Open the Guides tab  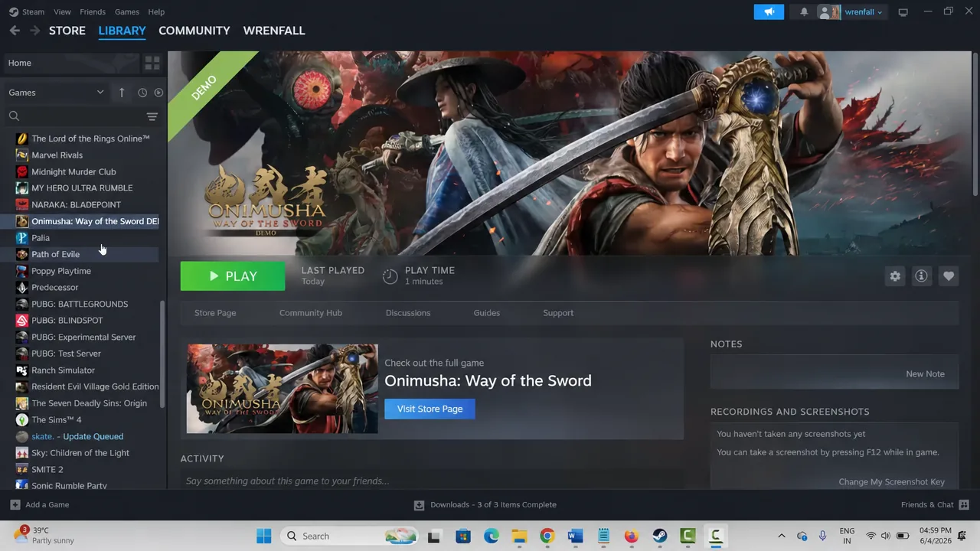(487, 313)
